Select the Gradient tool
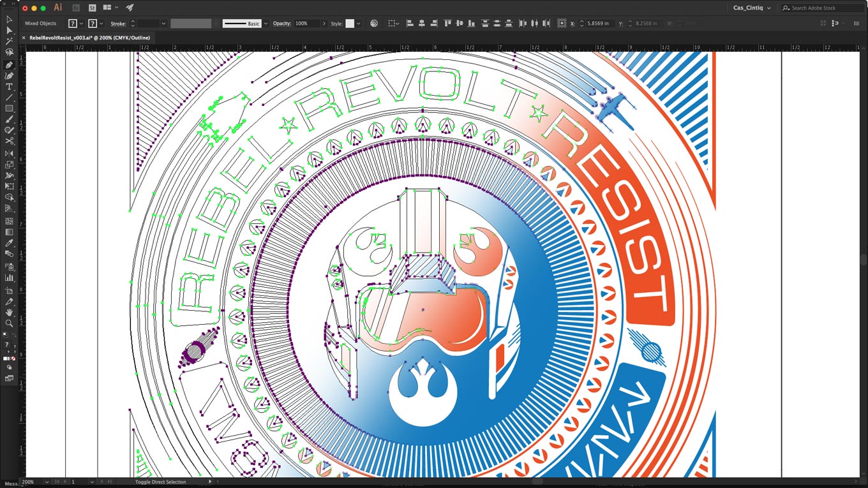This screenshot has width=868, height=488. 9,232
